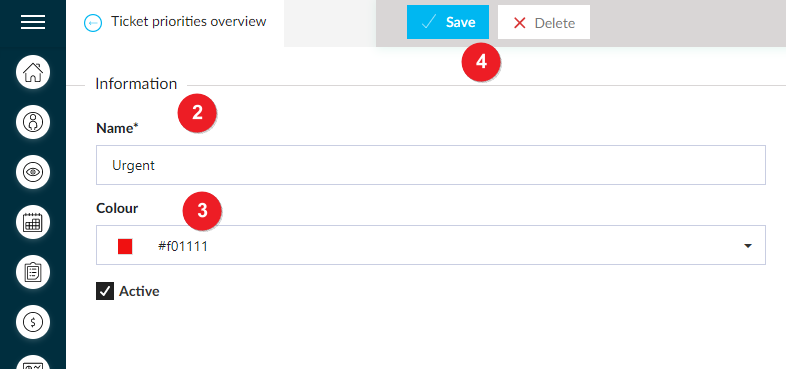Select the #f01111 colour value text
Image resolution: width=786 pixels, height=369 pixels.
pyautogui.click(x=183, y=246)
